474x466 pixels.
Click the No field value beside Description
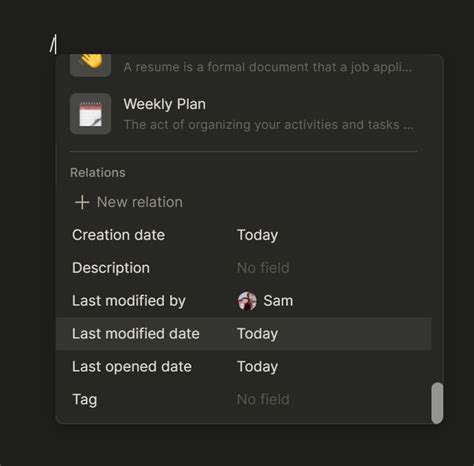263,268
